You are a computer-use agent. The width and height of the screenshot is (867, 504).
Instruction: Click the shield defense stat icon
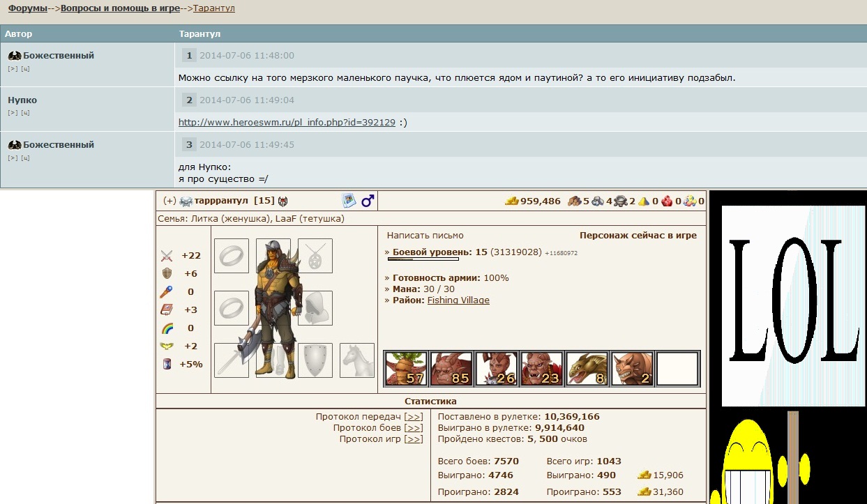[167, 274]
